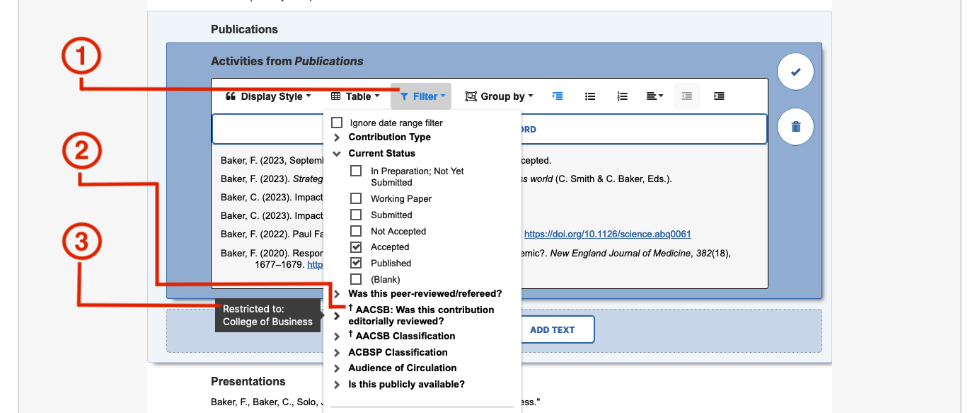Open the doi.org science.abq0061 link

coord(607,234)
